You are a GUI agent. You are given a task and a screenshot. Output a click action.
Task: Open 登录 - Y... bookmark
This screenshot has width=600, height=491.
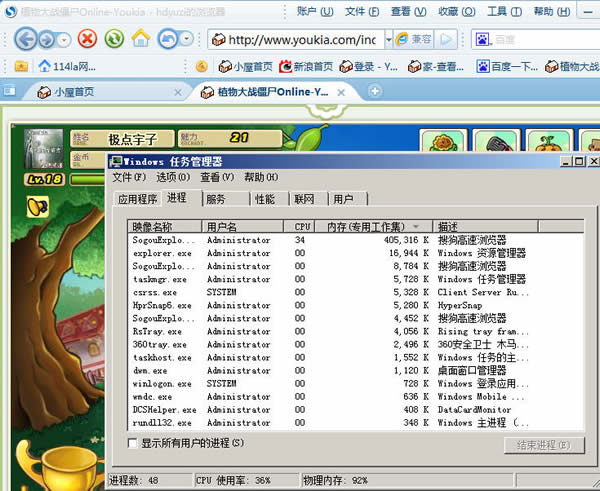tap(369, 67)
